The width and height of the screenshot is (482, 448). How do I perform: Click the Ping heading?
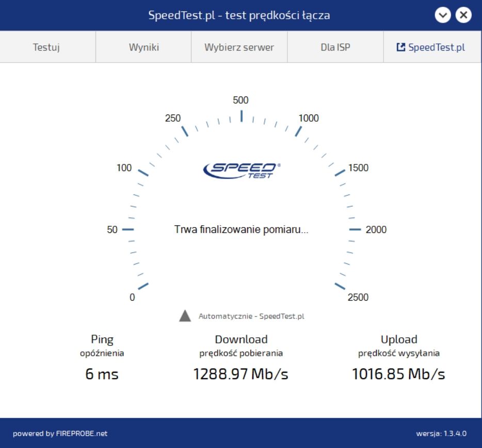tap(102, 340)
